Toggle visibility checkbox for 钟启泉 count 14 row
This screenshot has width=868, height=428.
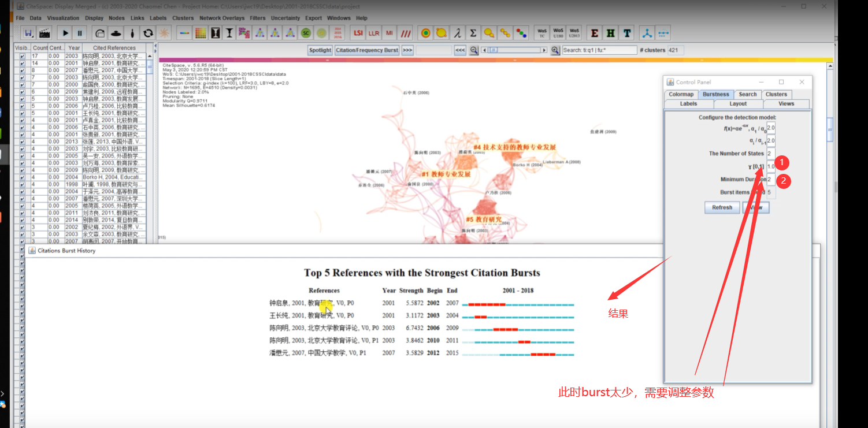coord(22,64)
